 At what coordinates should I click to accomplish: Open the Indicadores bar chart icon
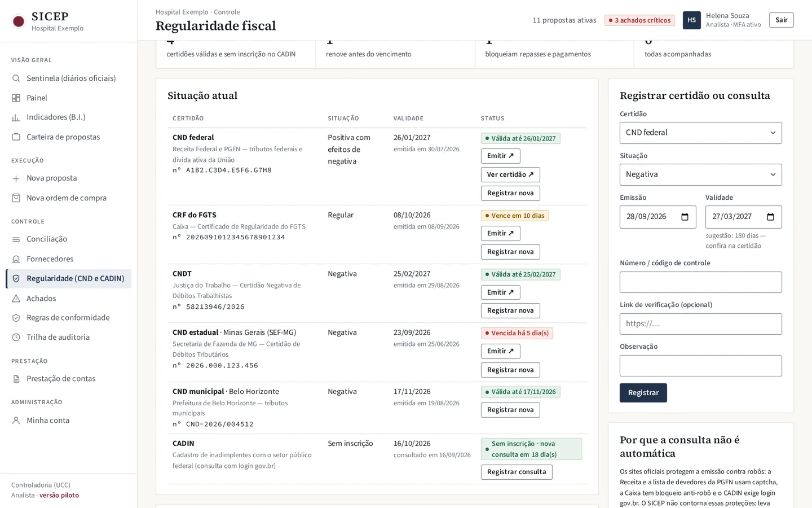pos(16,117)
